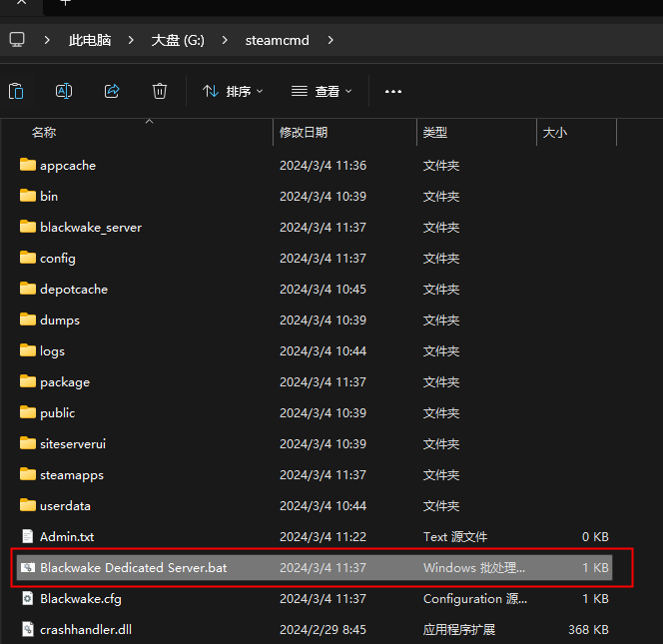Click the paste toolbar icon
Screen dimensions: 663x644
coord(16,91)
